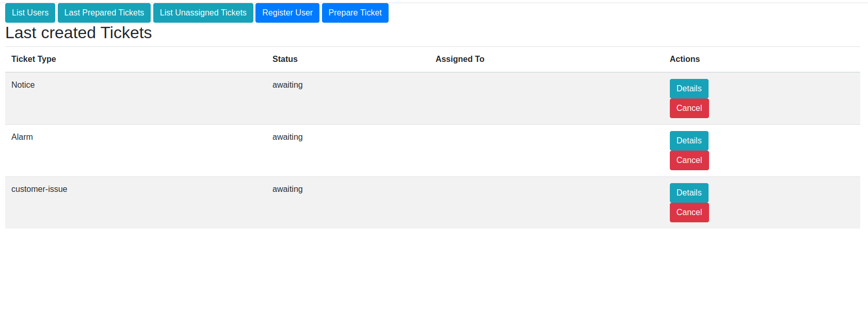Open Last Prepared Tickets
Viewport: 868px width, 326px height.
pos(104,13)
